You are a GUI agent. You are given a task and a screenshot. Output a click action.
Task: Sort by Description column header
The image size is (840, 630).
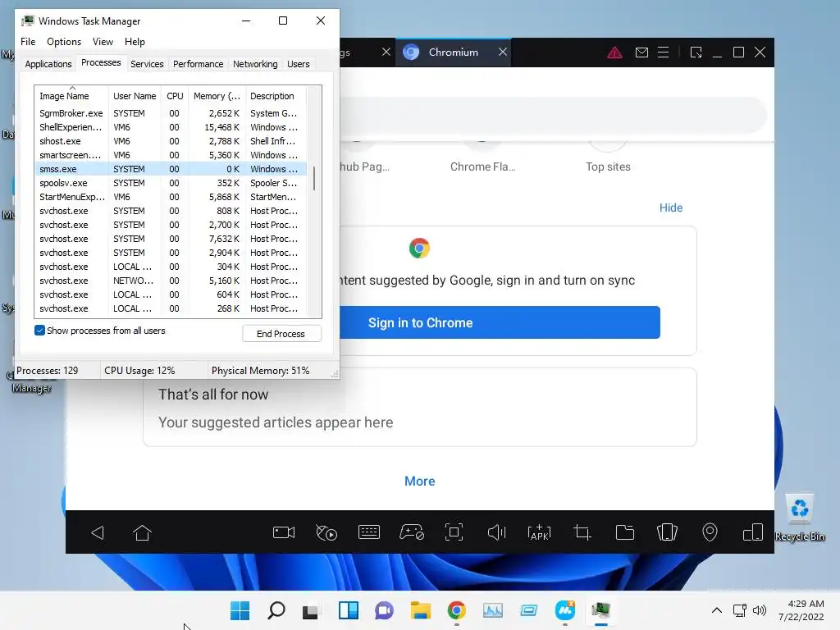tap(276, 96)
